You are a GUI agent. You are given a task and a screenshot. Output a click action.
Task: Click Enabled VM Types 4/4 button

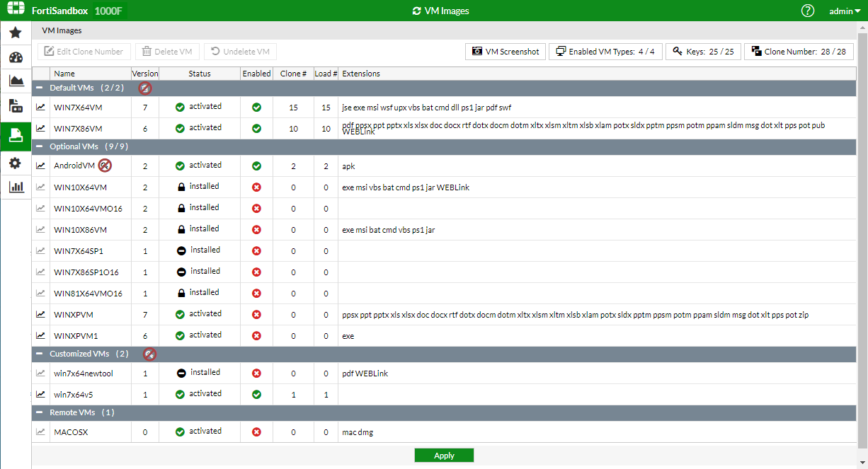[x=605, y=52]
